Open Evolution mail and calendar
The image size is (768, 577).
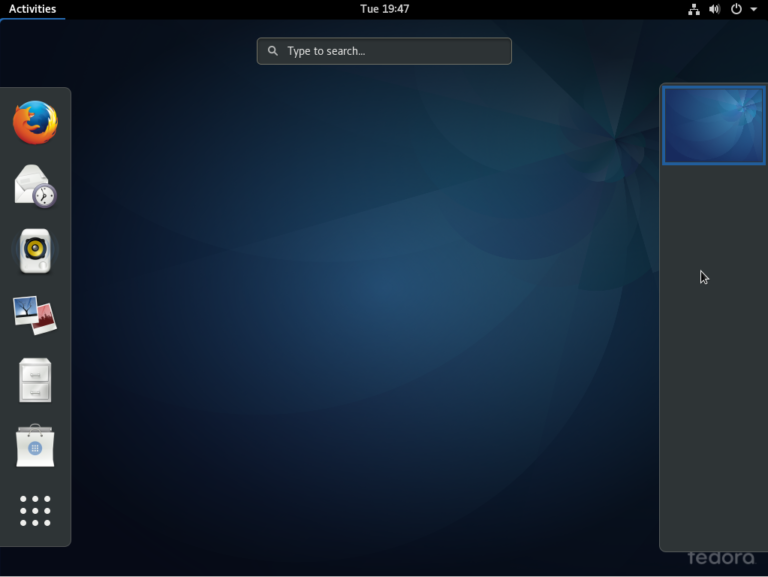(x=35, y=186)
